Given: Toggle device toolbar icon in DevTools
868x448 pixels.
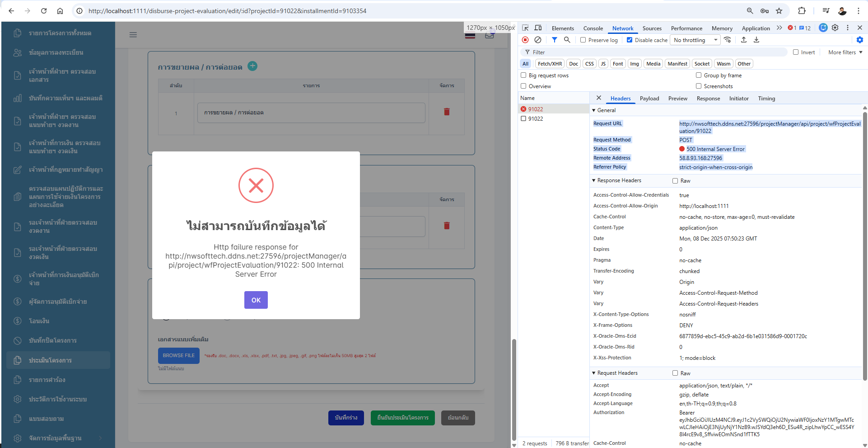Looking at the screenshot, I should click(538, 28).
